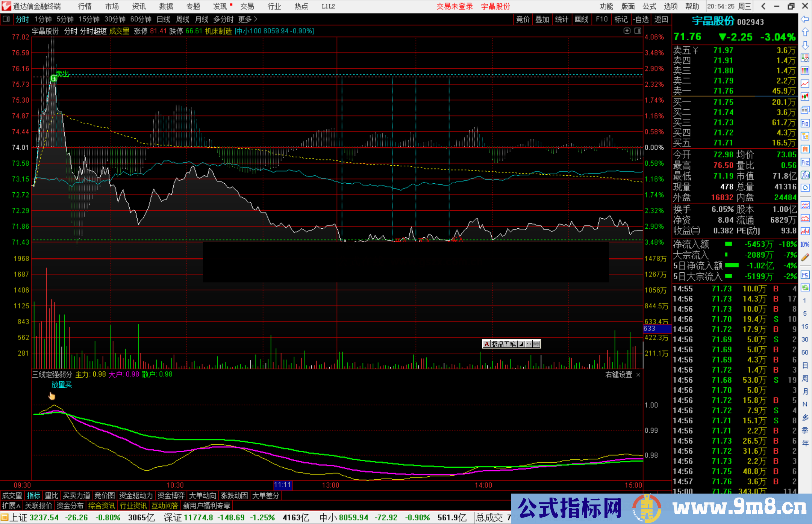Open the 公式 menu
This screenshot has width=812, height=524.
[649, 6]
